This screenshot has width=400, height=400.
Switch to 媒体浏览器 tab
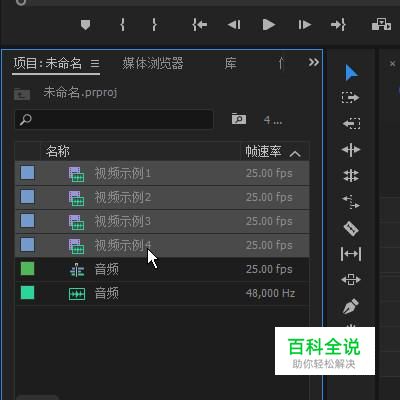[x=153, y=63]
